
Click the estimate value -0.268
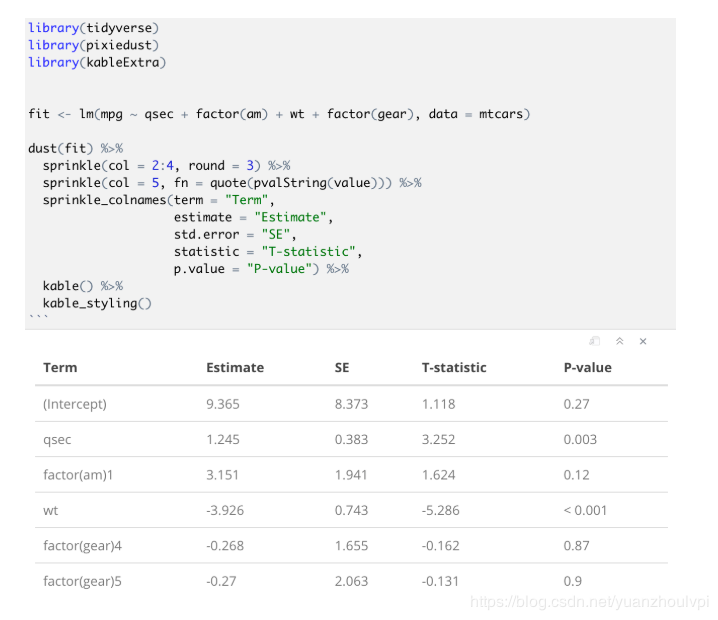[225, 546]
